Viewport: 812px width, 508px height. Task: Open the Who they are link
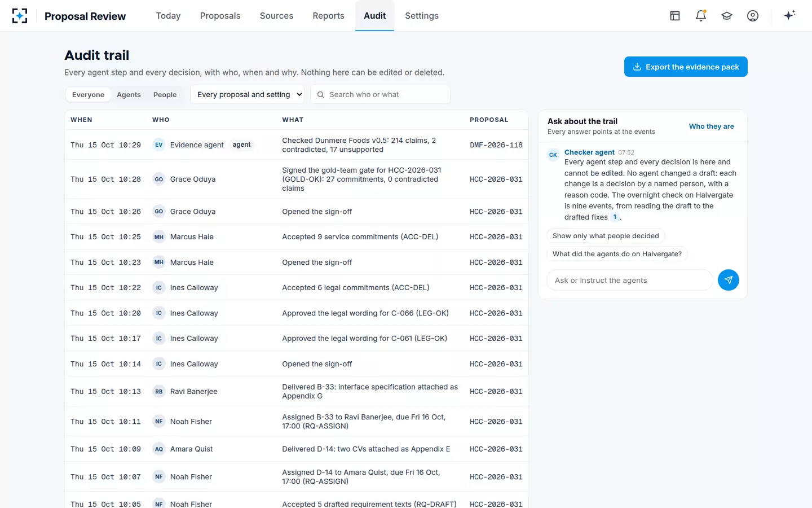(712, 126)
